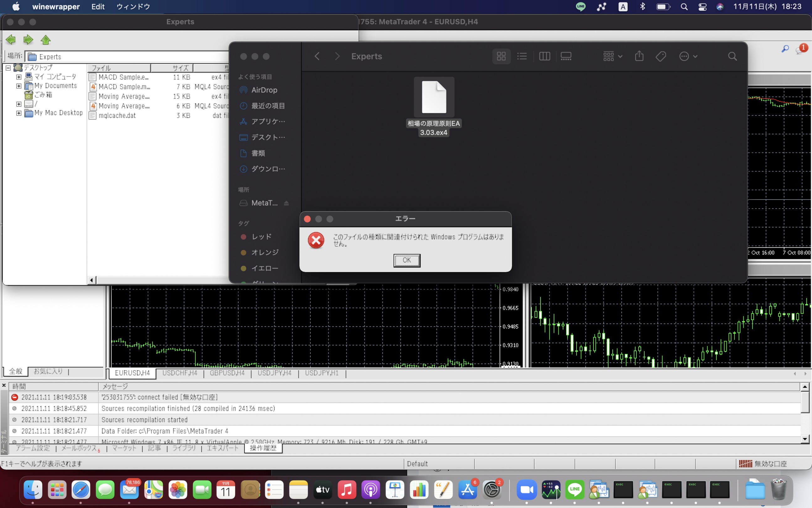Go forward in Finder Experts window
Image resolution: width=812 pixels, height=508 pixels.
(337, 56)
